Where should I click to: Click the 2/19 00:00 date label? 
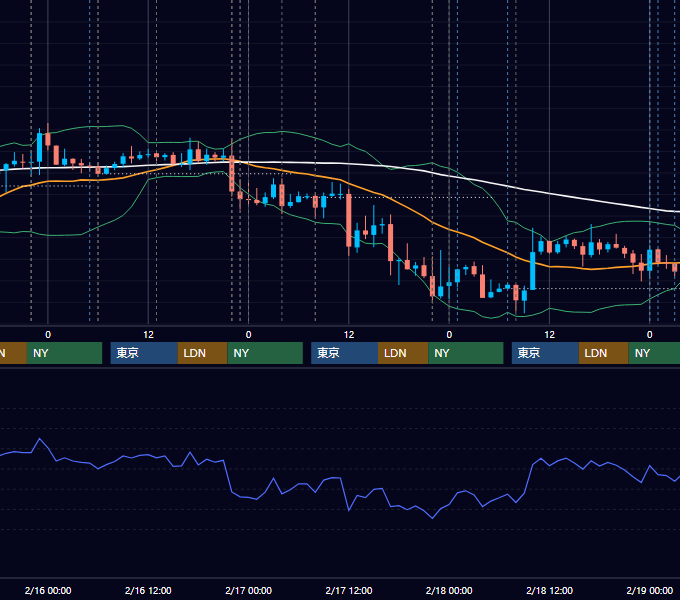[x=649, y=590]
